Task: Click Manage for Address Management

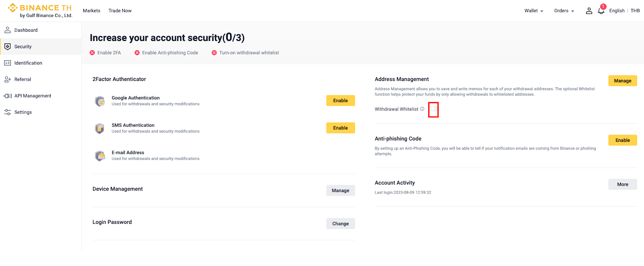Action: point(622,81)
